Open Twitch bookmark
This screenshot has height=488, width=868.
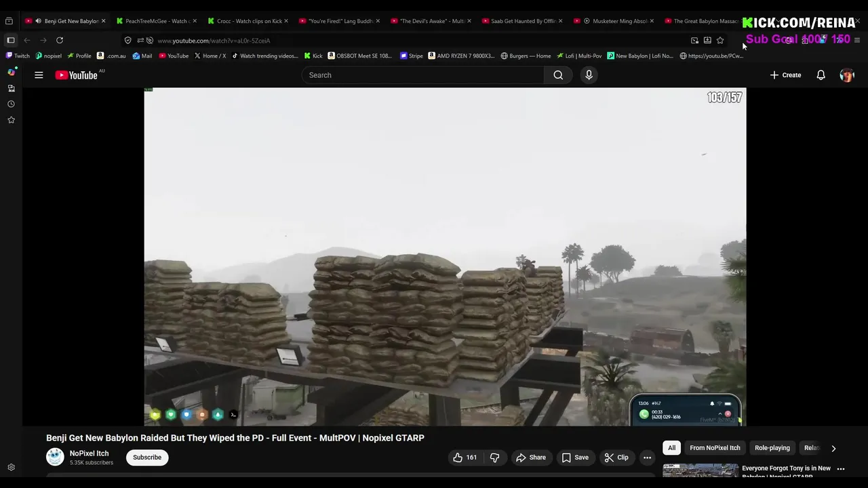(x=18, y=56)
